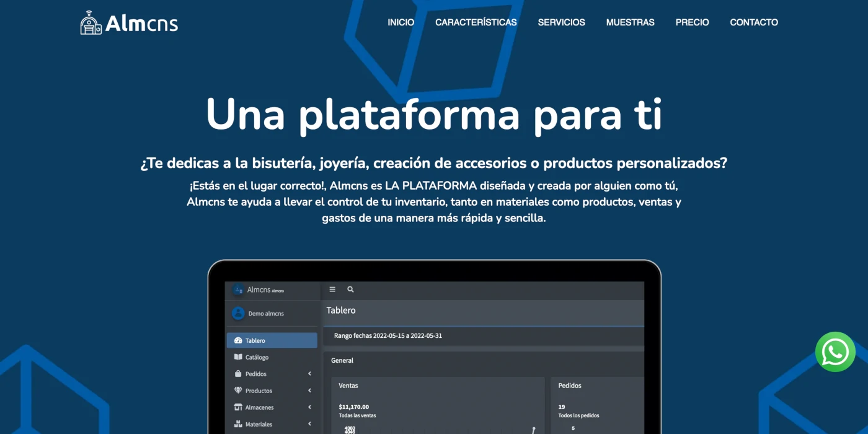The width and height of the screenshot is (868, 434).
Task: Open the PRECIO page link
Action: click(x=692, y=22)
